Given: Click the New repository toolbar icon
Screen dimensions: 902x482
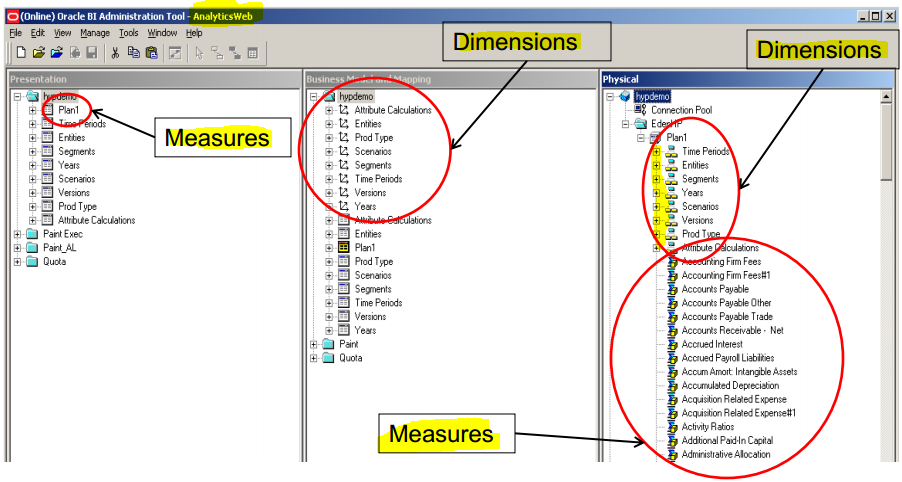Looking at the screenshot, I should pos(21,53).
